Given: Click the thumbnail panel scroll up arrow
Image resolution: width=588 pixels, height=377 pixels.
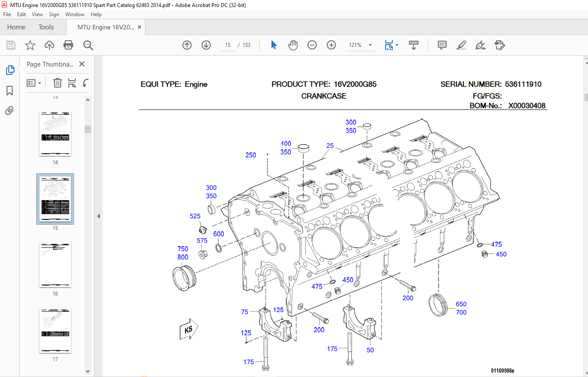Looking at the screenshot, I should coord(88,100).
